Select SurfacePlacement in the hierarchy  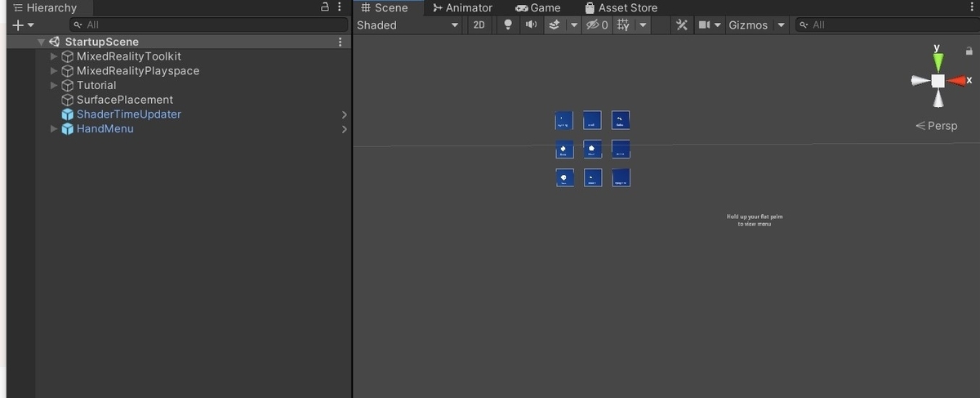coord(125,100)
